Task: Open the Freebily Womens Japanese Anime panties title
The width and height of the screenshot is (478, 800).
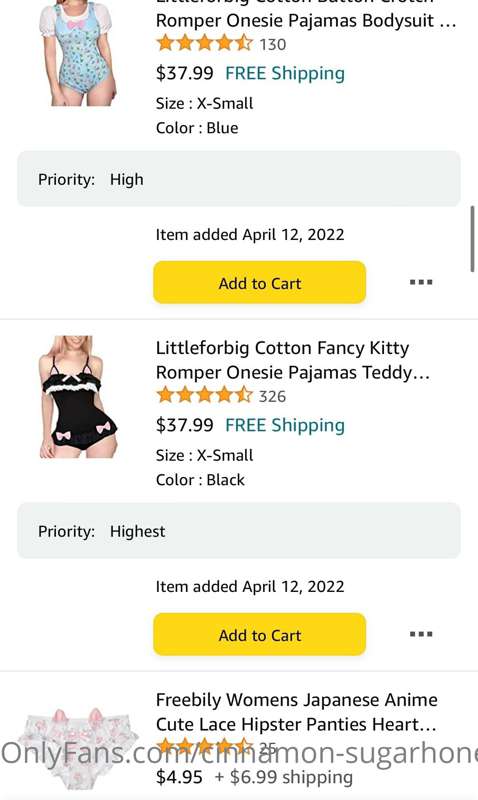Action: pos(296,712)
